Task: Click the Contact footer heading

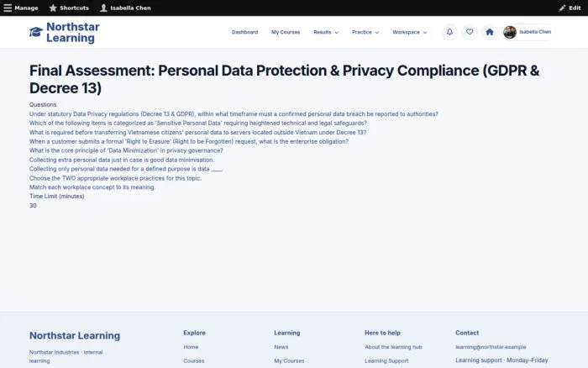Action: (467, 333)
